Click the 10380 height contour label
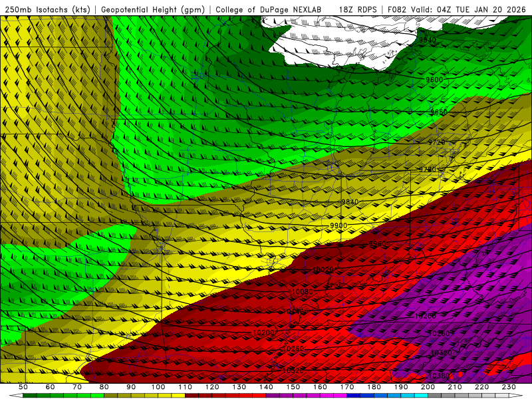The width and height of the screenshot is (532, 399). pyautogui.click(x=439, y=376)
